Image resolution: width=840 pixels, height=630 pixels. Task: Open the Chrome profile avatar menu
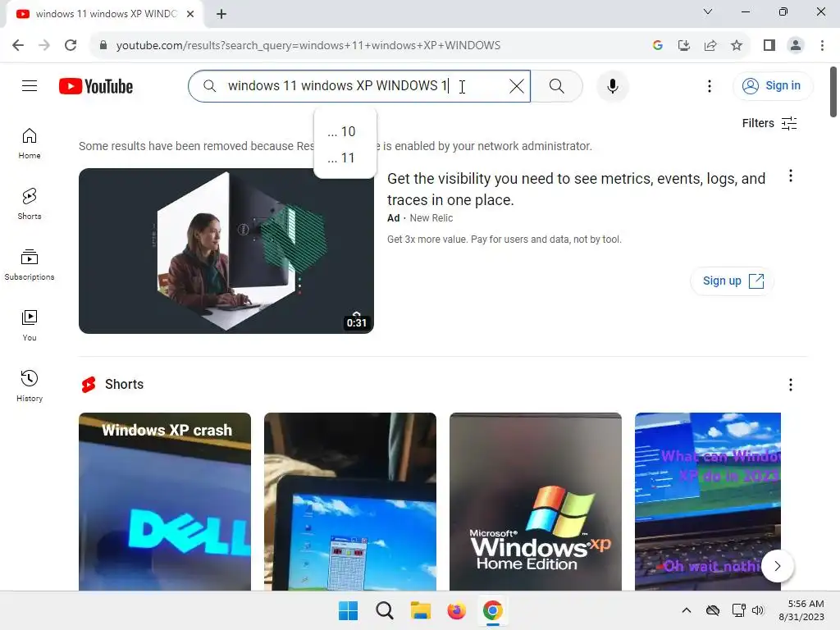tap(796, 45)
